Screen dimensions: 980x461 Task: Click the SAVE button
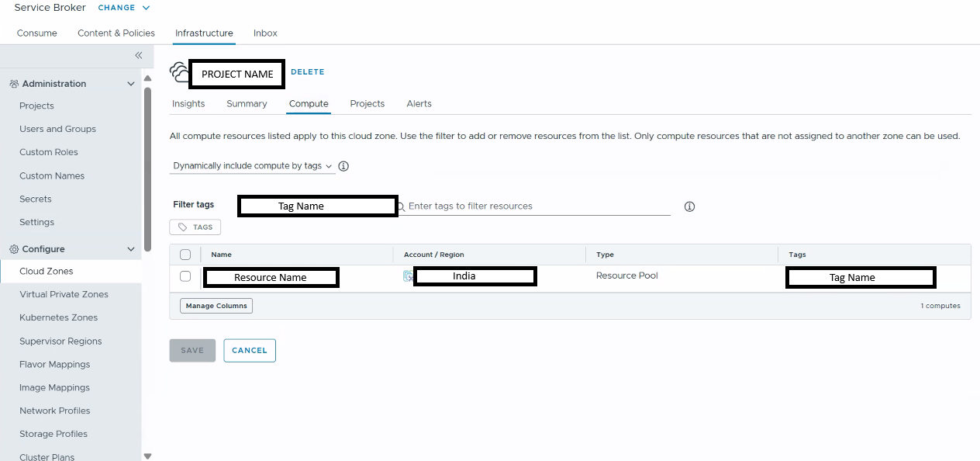[192, 350]
